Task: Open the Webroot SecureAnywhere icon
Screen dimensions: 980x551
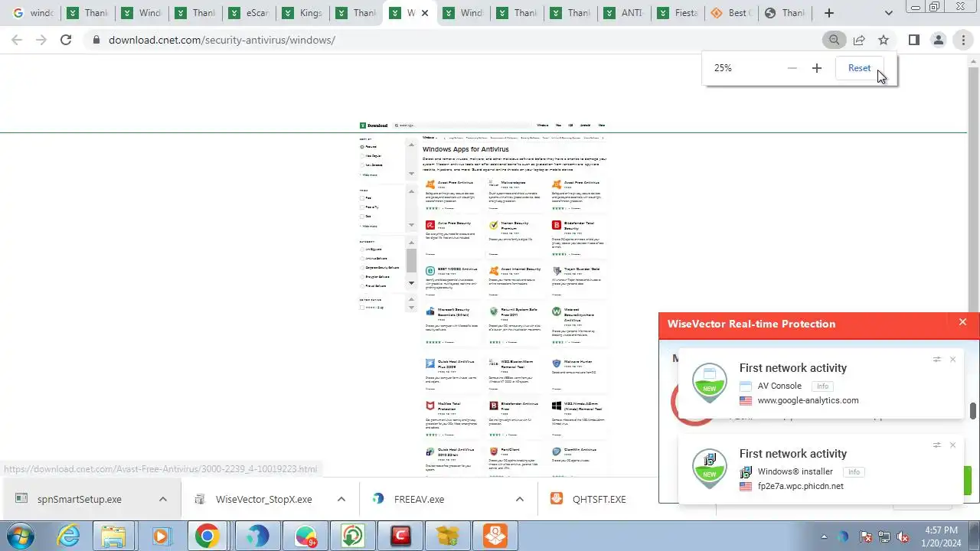Action: click(x=557, y=311)
